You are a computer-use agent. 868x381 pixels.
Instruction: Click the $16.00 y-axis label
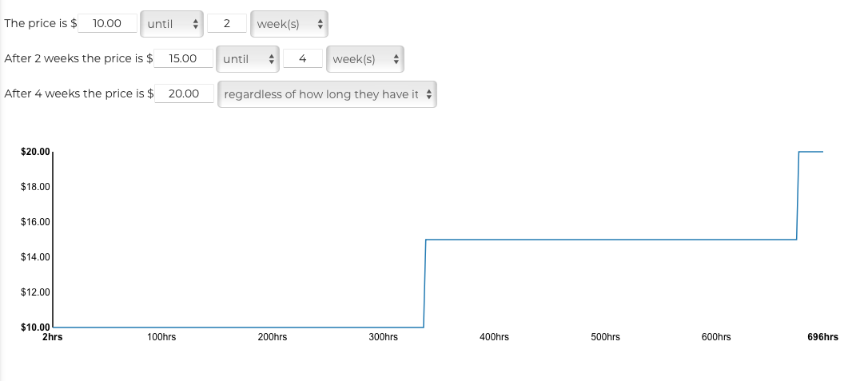[36, 222]
